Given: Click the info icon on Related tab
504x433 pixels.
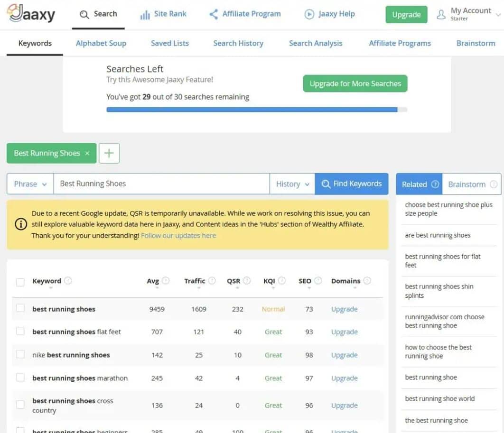Looking at the screenshot, I should click(435, 184).
